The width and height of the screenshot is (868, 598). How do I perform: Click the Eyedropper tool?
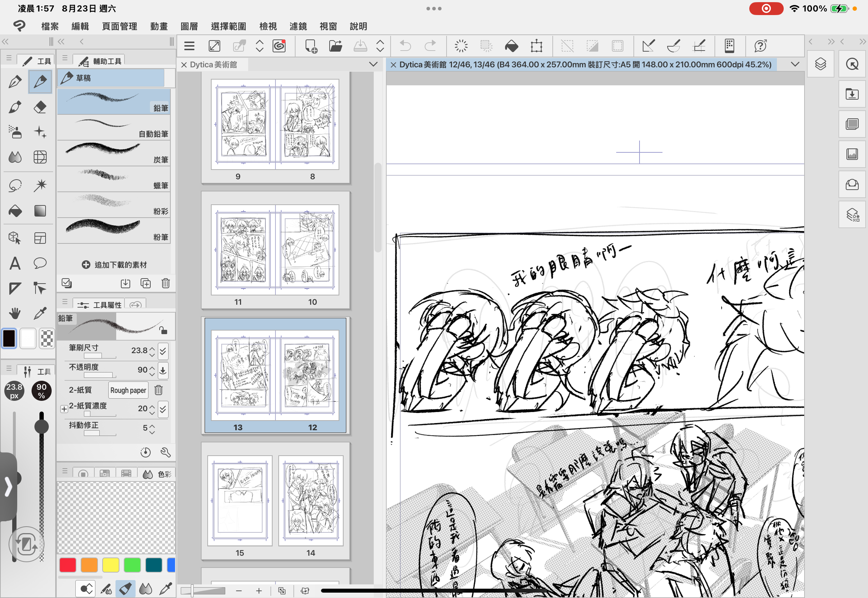pyautogui.click(x=40, y=313)
